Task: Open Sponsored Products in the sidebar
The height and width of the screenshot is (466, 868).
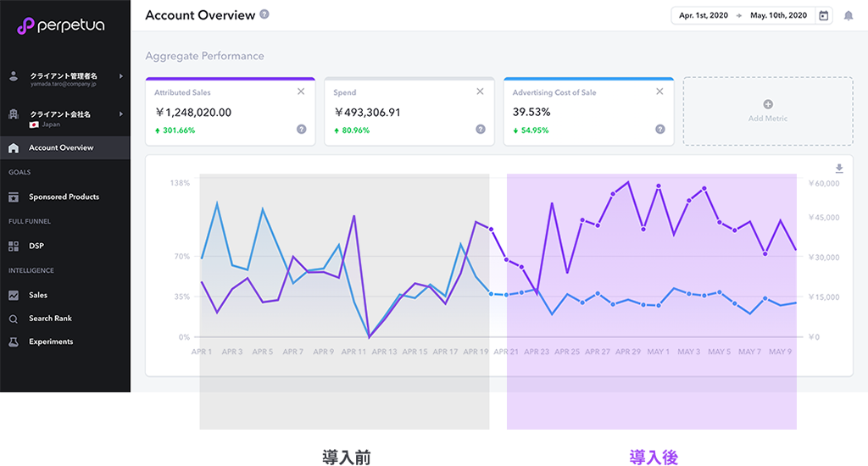Action: [64, 197]
